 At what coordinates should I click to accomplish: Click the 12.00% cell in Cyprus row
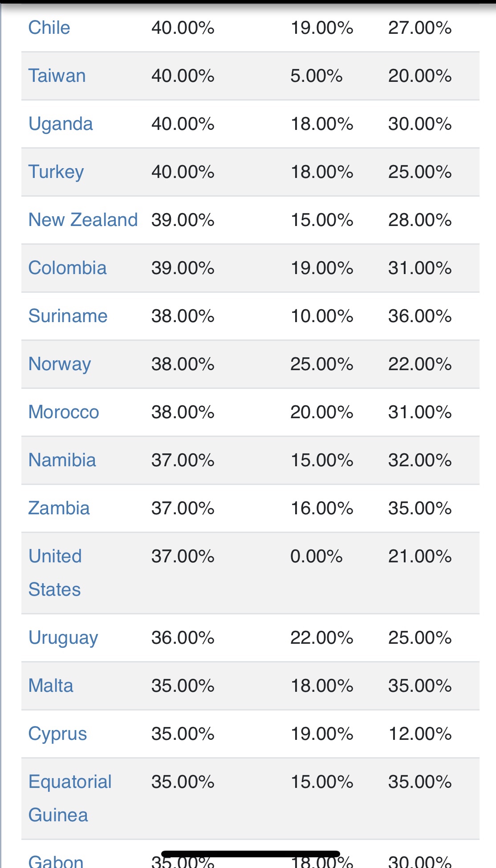[420, 734]
